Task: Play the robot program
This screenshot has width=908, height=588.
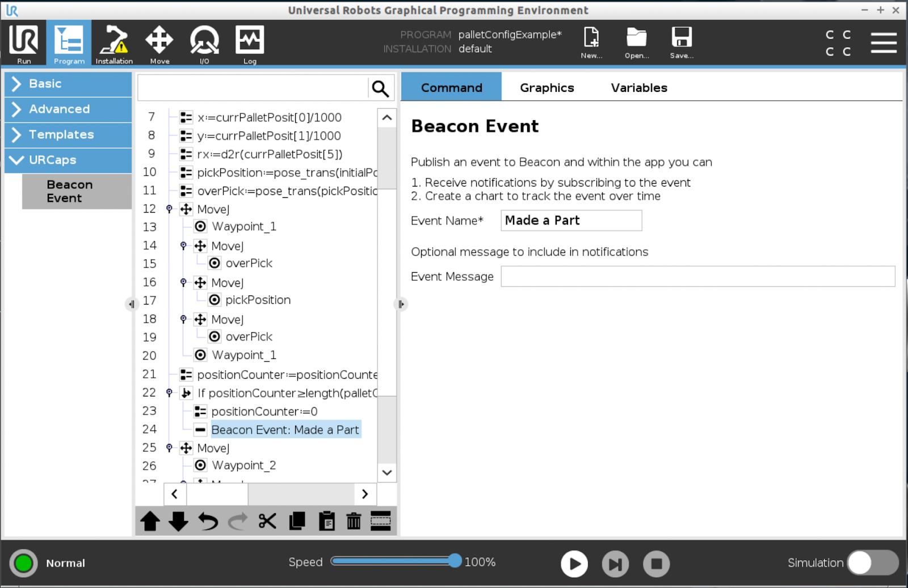Action: [574, 564]
